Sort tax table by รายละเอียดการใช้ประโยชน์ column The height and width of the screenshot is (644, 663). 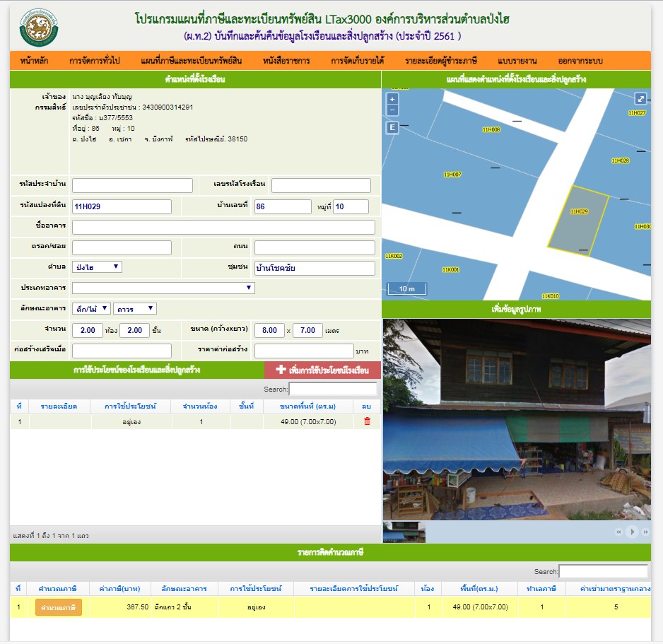[354, 589]
